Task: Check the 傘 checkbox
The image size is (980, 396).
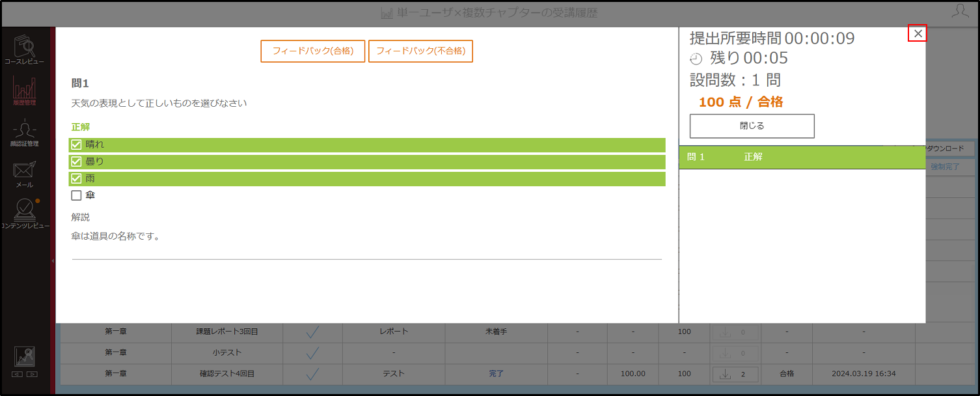Action: [x=76, y=195]
